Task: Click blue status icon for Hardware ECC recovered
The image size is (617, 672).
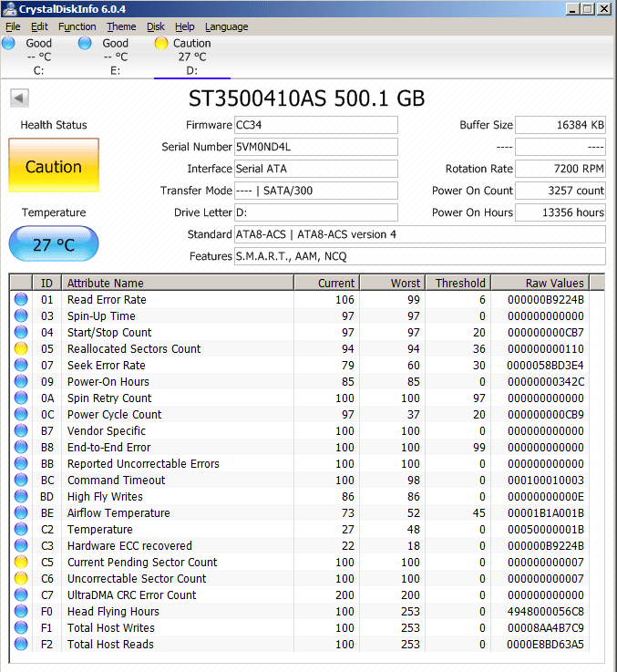Action: click(21, 545)
